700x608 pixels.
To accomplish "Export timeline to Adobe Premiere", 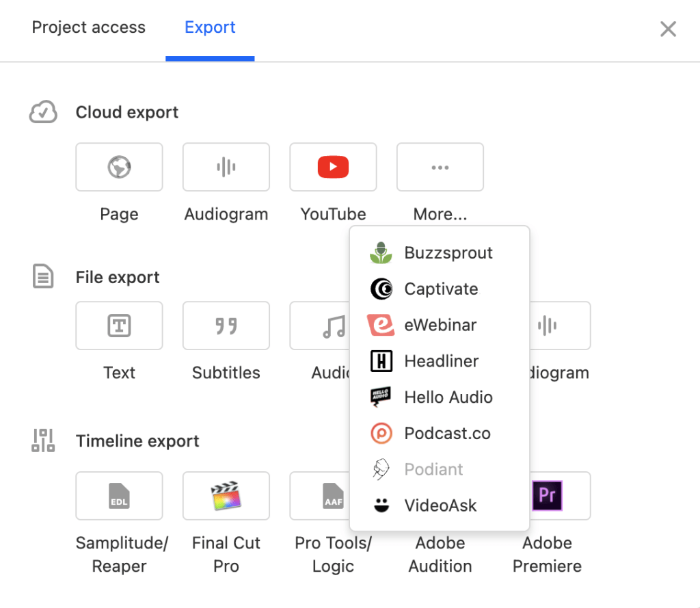I will pyautogui.click(x=560, y=496).
